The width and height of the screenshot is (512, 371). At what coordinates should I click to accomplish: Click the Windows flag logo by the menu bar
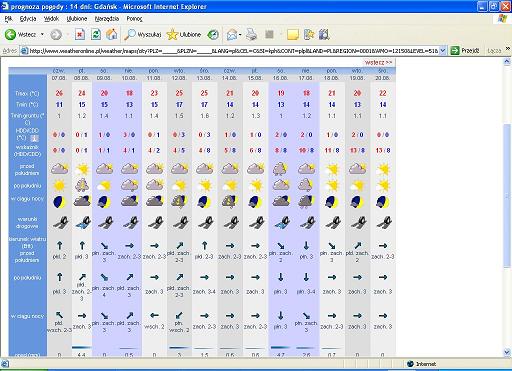(x=502, y=19)
